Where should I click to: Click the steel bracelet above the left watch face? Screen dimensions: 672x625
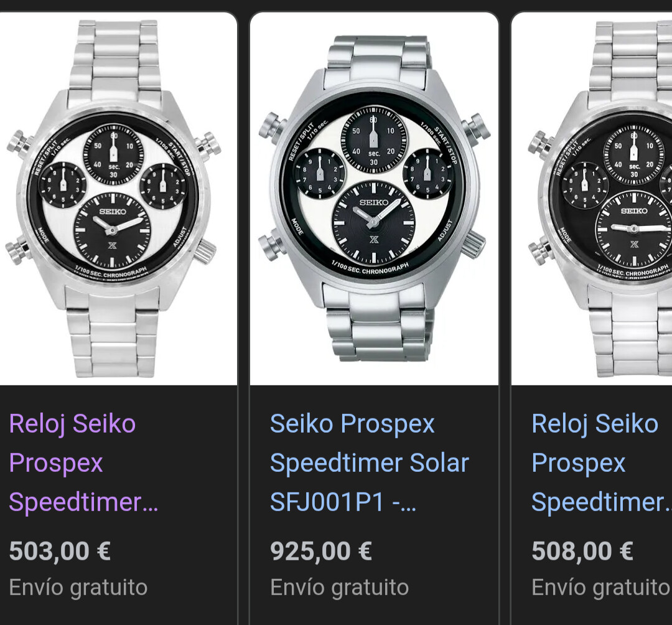click(x=113, y=56)
